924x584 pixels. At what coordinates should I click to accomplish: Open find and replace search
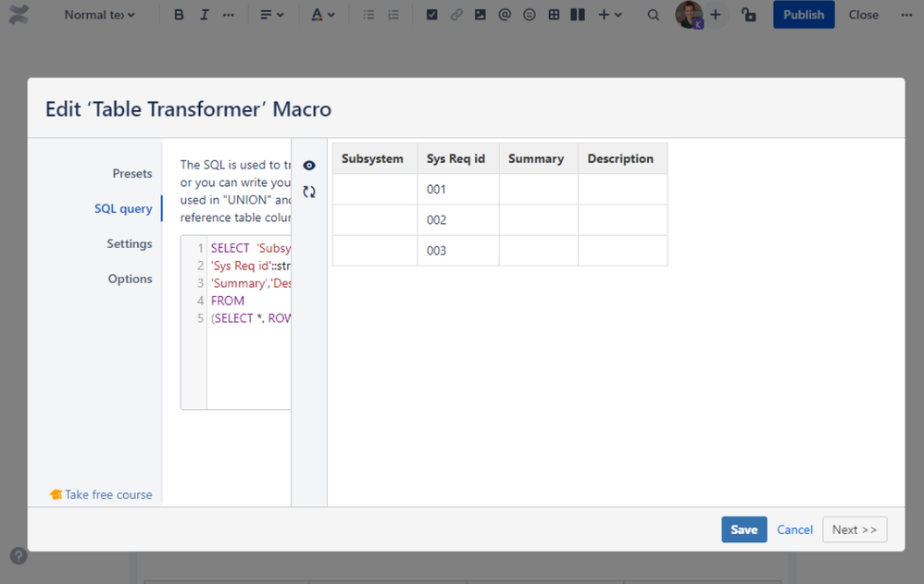[653, 15]
